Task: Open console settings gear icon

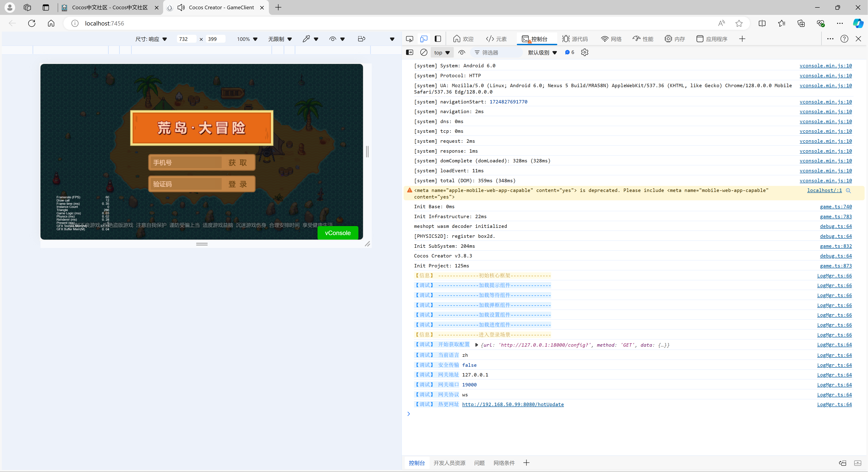Action: pos(585,52)
